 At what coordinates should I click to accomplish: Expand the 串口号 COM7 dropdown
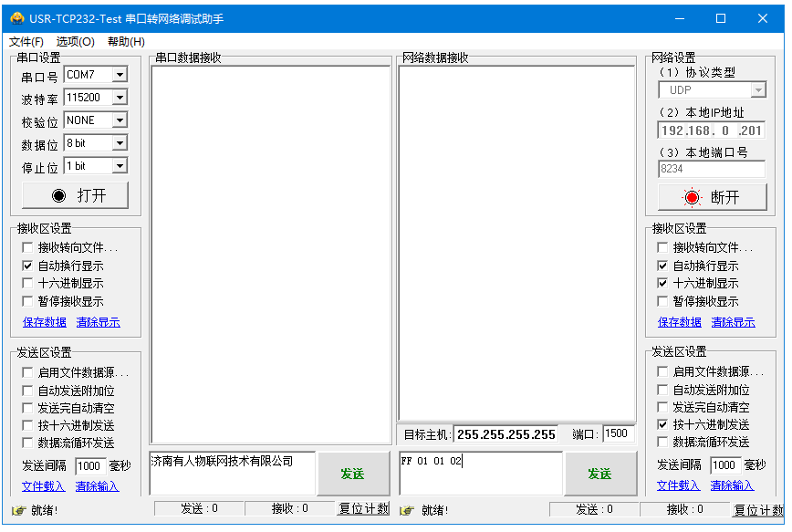pyautogui.click(x=120, y=75)
